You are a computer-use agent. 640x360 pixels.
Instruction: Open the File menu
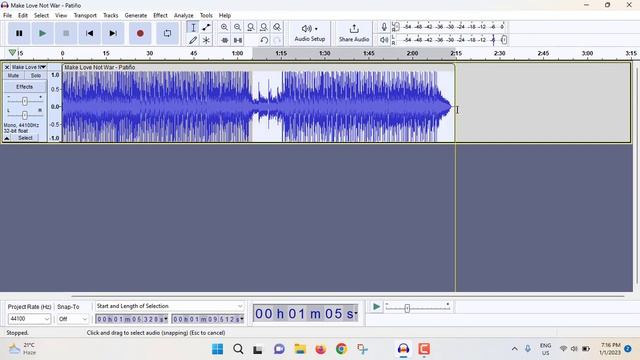click(x=7, y=16)
